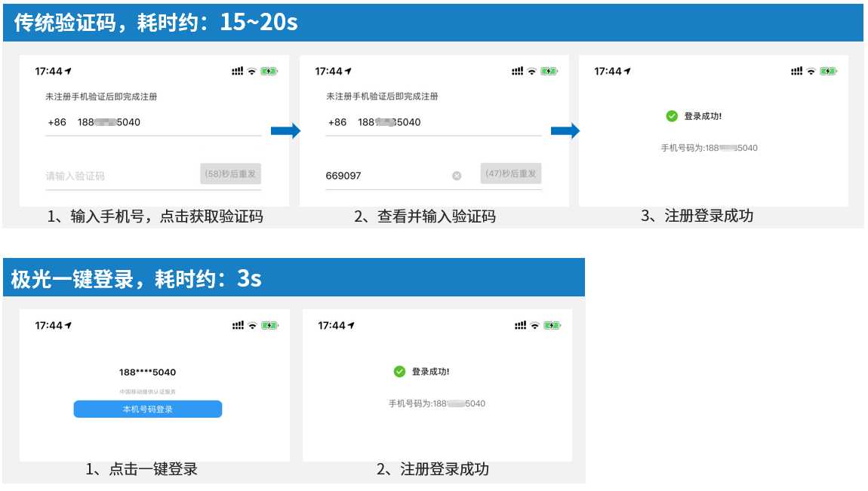Image resolution: width=868 pixels, height=491 pixels.
Task: Click the Wi-Fi icon in the '输入手机号' step screen
Action: (x=252, y=71)
